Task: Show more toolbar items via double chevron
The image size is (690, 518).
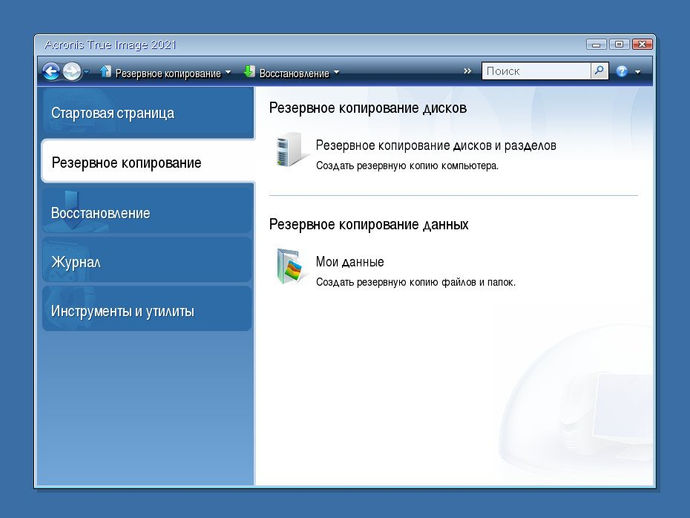Action: click(x=467, y=71)
